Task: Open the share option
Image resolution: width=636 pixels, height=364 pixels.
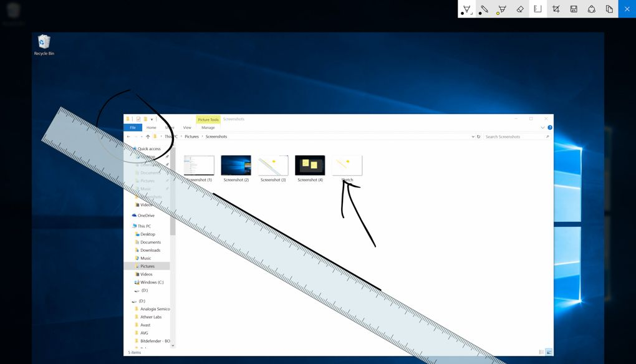Action: (x=591, y=9)
